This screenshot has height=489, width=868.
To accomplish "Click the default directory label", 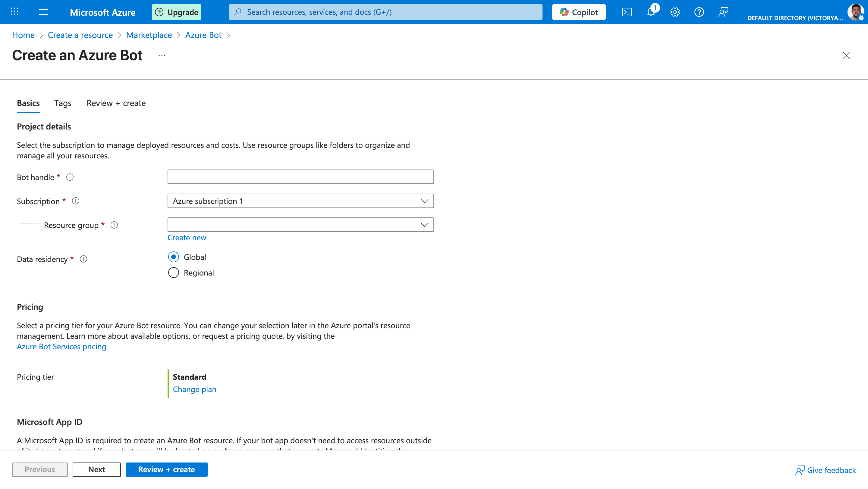I will tap(795, 18).
